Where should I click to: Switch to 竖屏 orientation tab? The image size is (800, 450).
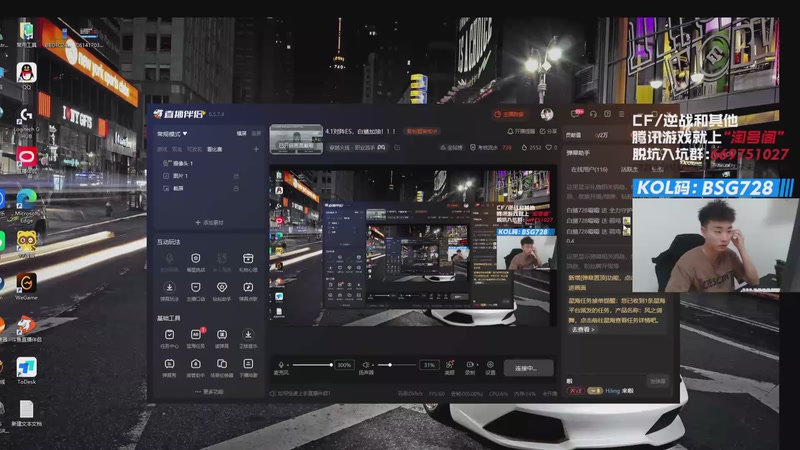256,134
